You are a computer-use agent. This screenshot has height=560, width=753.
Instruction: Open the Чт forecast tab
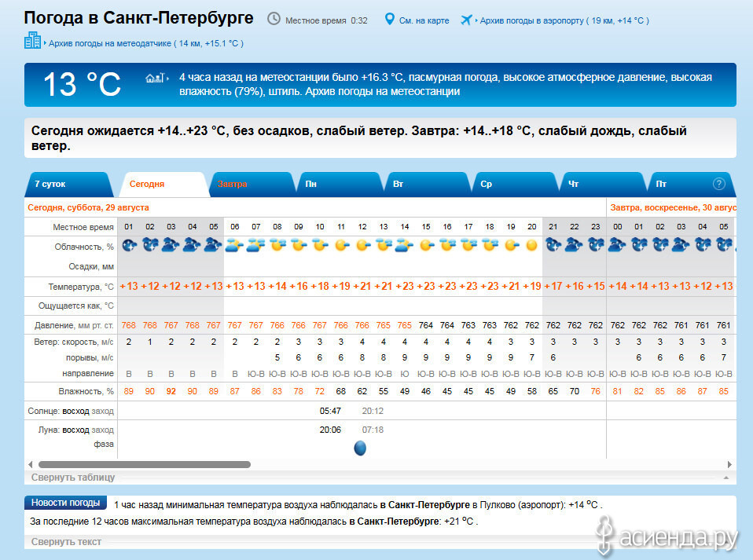pyautogui.click(x=604, y=185)
